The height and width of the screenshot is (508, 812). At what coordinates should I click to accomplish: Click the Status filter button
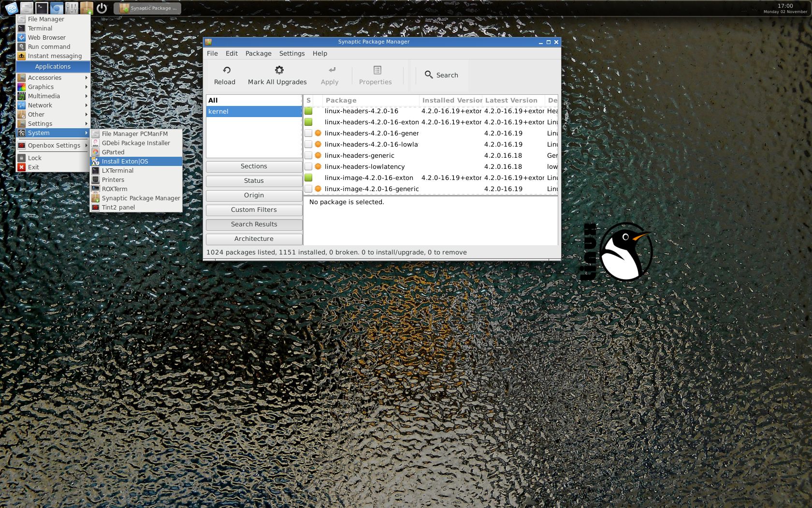pos(254,181)
